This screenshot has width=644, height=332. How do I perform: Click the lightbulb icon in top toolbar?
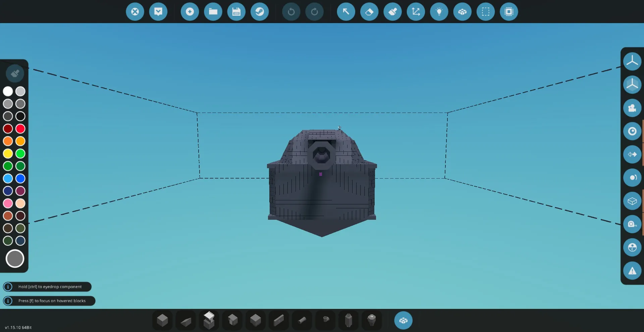(439, 12)
